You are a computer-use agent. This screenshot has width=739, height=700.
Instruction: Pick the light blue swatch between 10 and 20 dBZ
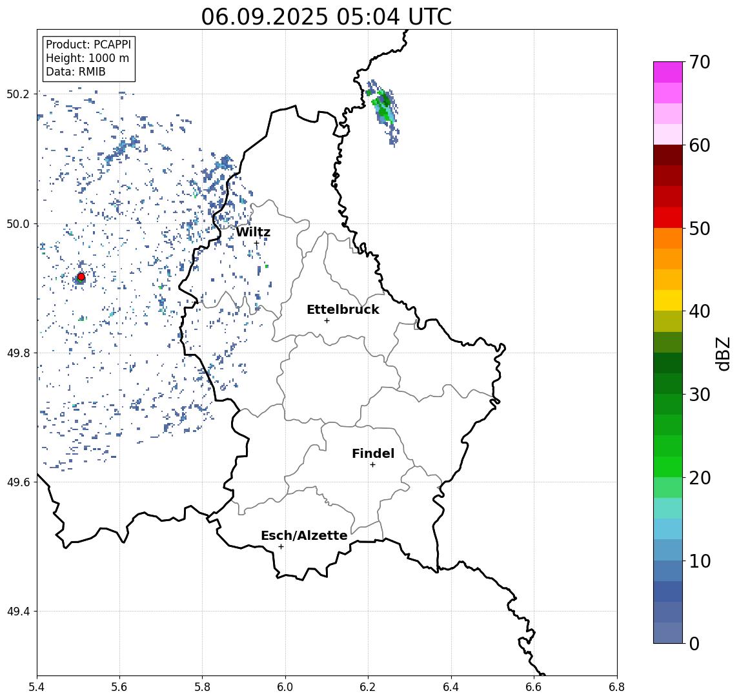[x=668, y=529]
